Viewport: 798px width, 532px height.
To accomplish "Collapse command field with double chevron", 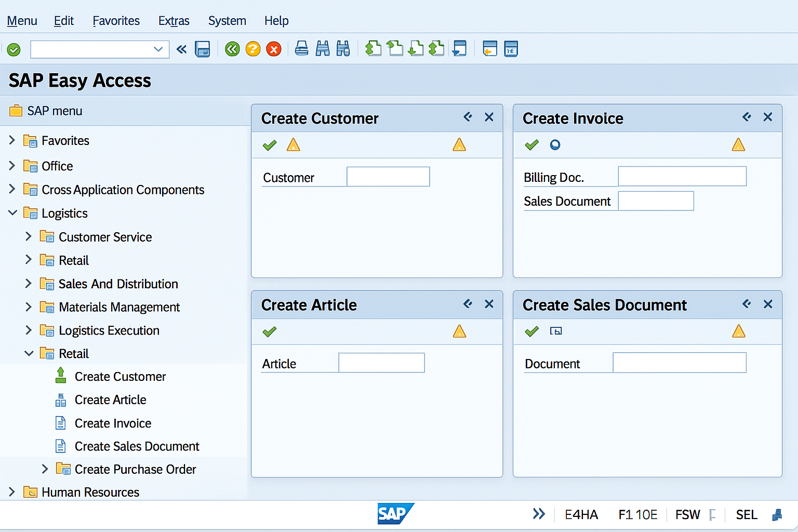I will 181,49.
